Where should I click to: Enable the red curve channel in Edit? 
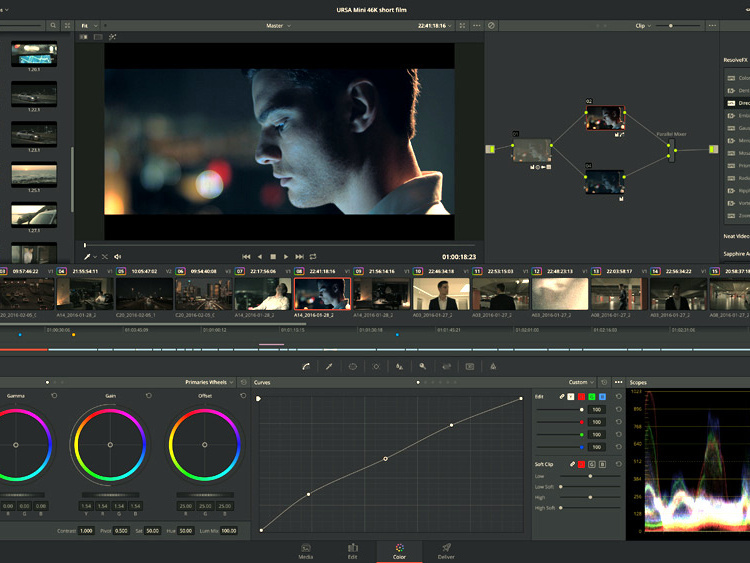click(581, 397)
